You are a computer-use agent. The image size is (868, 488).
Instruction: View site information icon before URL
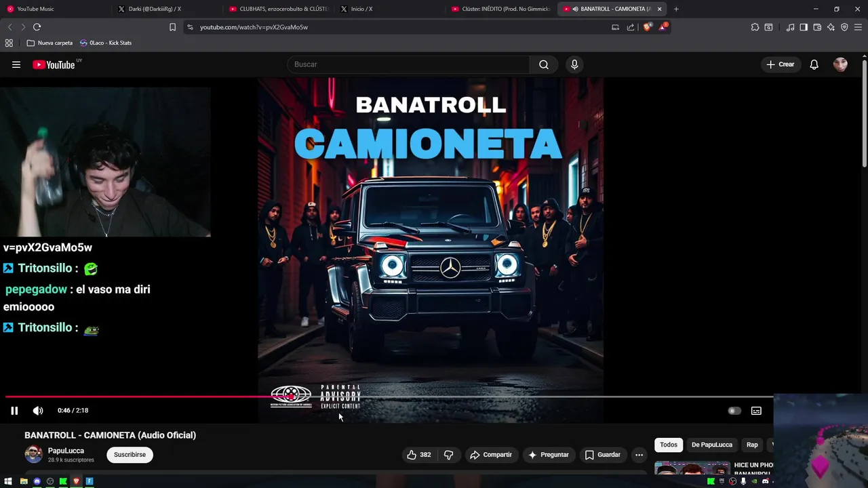(190, 27)
